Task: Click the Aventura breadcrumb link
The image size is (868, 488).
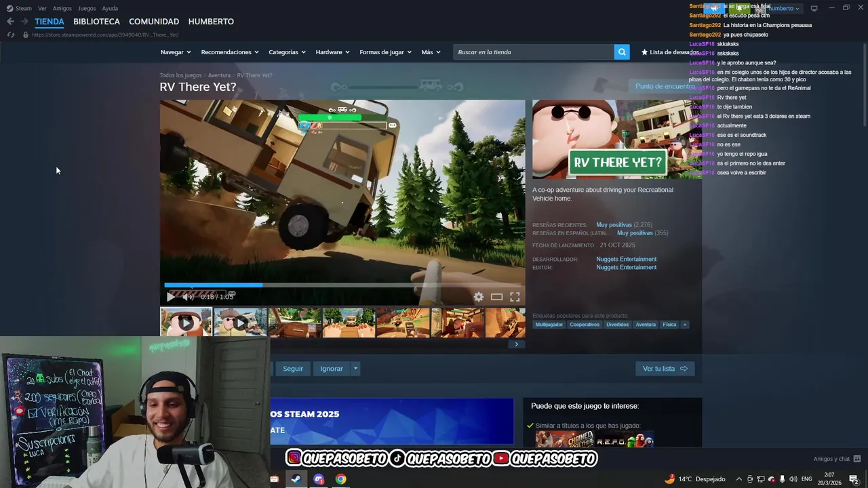Action: tap(219, 75)
